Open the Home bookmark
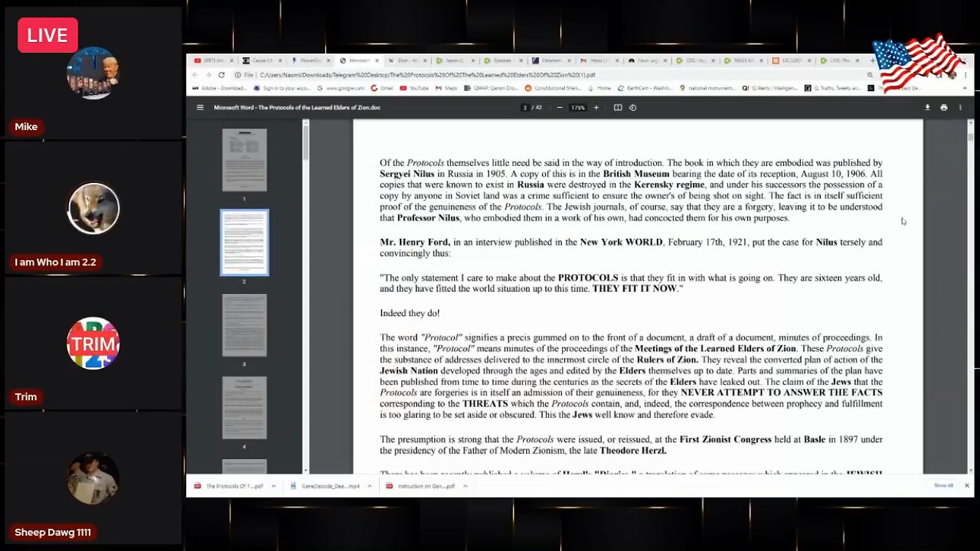The height and width of the screenshot is (551, 980). pos(599,88)
